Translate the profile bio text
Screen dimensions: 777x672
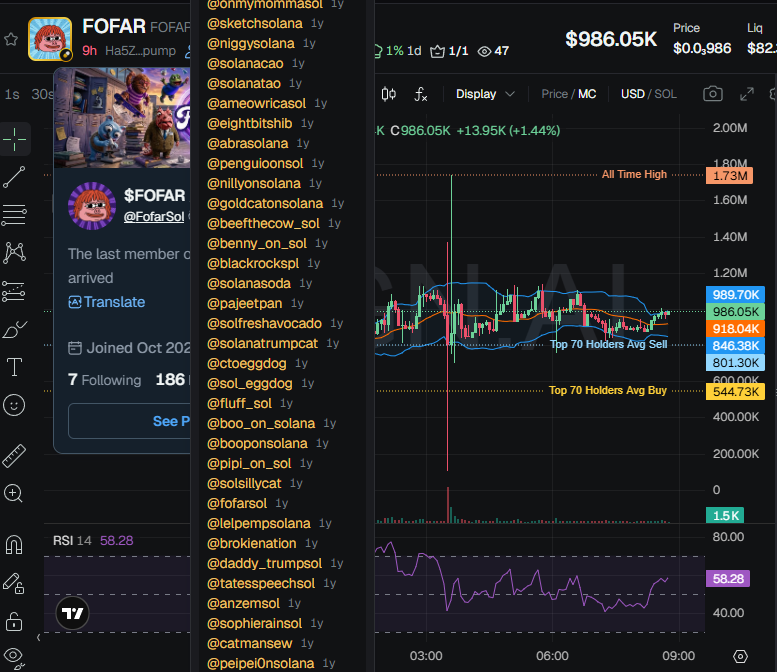click(107, 302)
